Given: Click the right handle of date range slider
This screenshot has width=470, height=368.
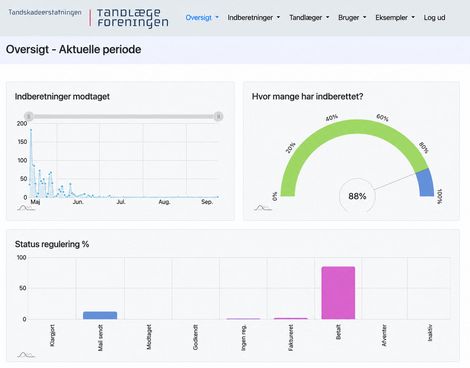Looking at the screenshot, I should pos(218,116).
